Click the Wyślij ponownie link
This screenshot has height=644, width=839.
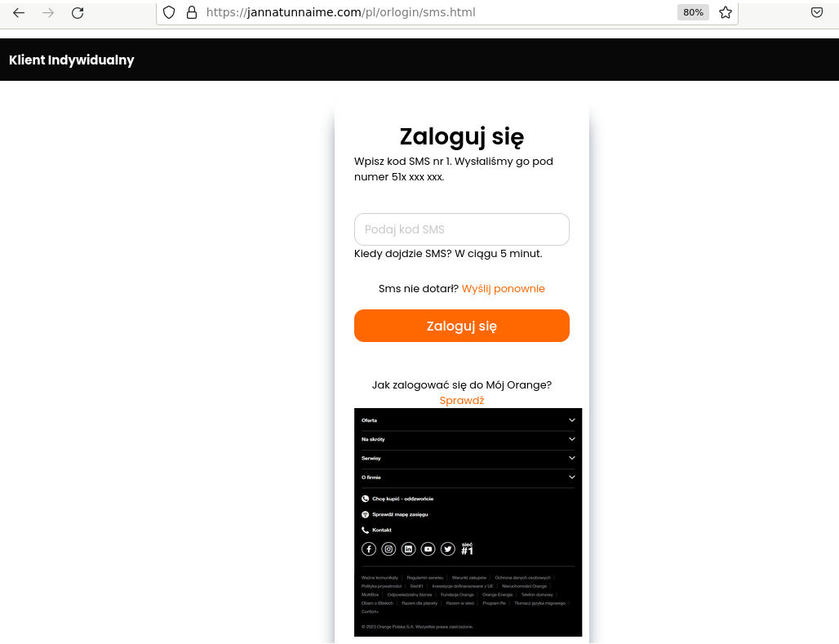tap(503, 289)
